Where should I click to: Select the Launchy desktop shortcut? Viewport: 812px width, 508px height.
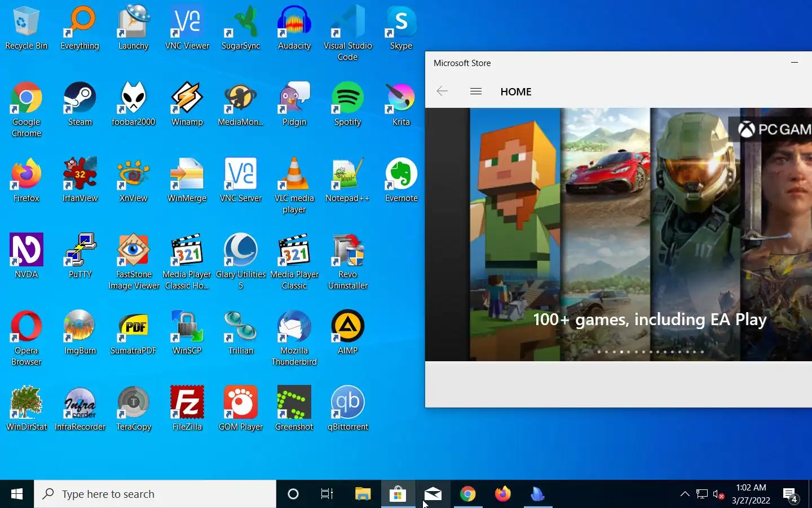133,29
